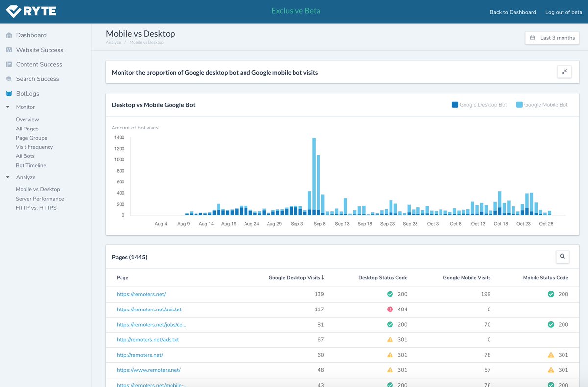The height and width of the screenshot is (387, 588).
Task: Open the http://remoters.net/ link
Action: (140, 355)
